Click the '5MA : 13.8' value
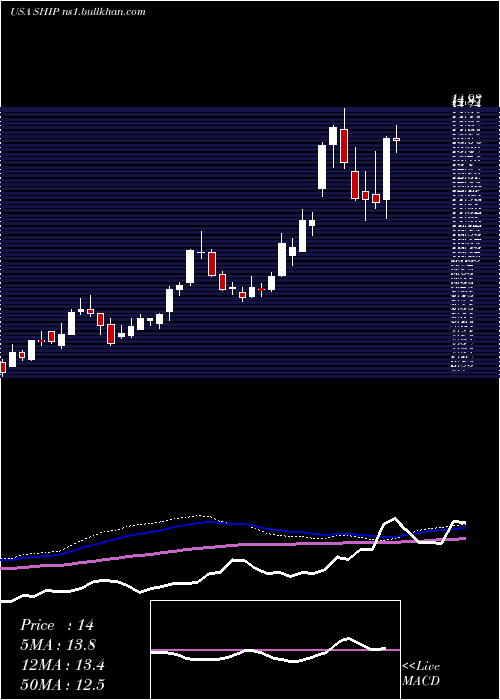The image size is (500, 700). point(58,645)
